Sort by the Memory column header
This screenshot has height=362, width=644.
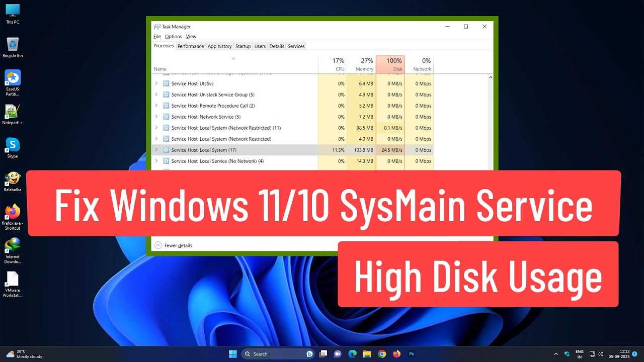(361, 64)
